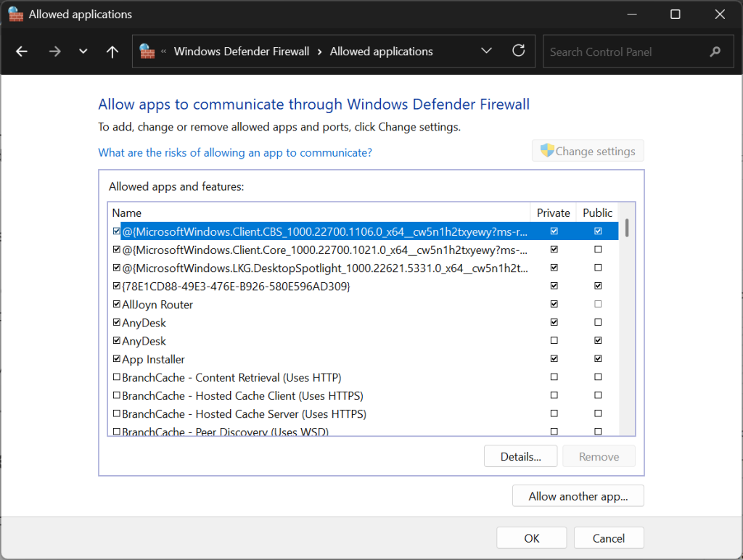Image resolution: width=743 pixels, height=560 pixels.
Task: Open the risks of allowing an app link
Action: tap(235, 152)
